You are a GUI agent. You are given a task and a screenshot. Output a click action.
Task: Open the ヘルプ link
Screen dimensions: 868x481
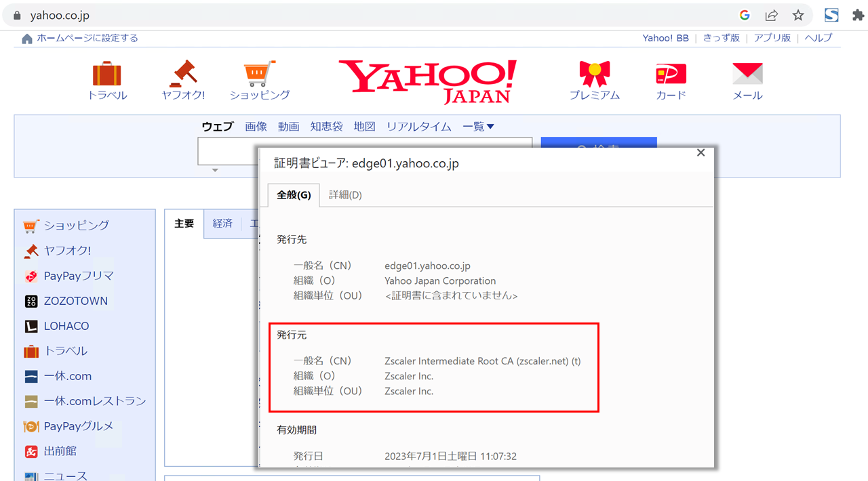(x=818, y=39)
